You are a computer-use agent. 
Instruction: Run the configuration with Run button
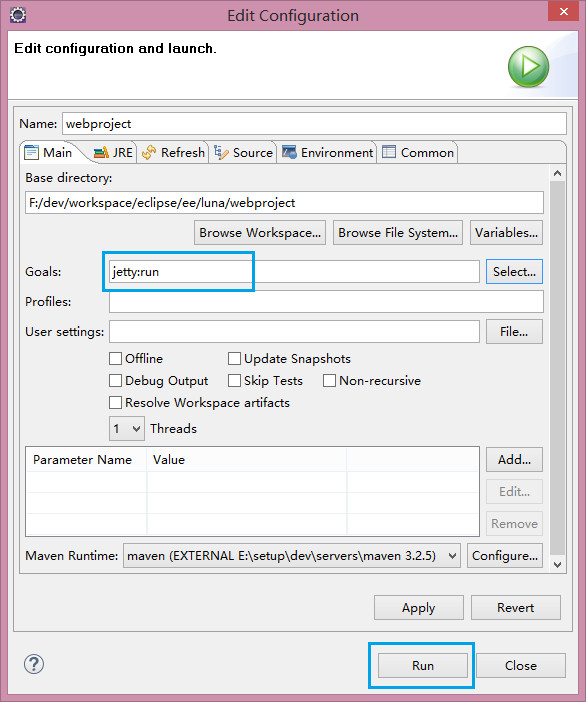pyautogui.click(x=423, y=666)
